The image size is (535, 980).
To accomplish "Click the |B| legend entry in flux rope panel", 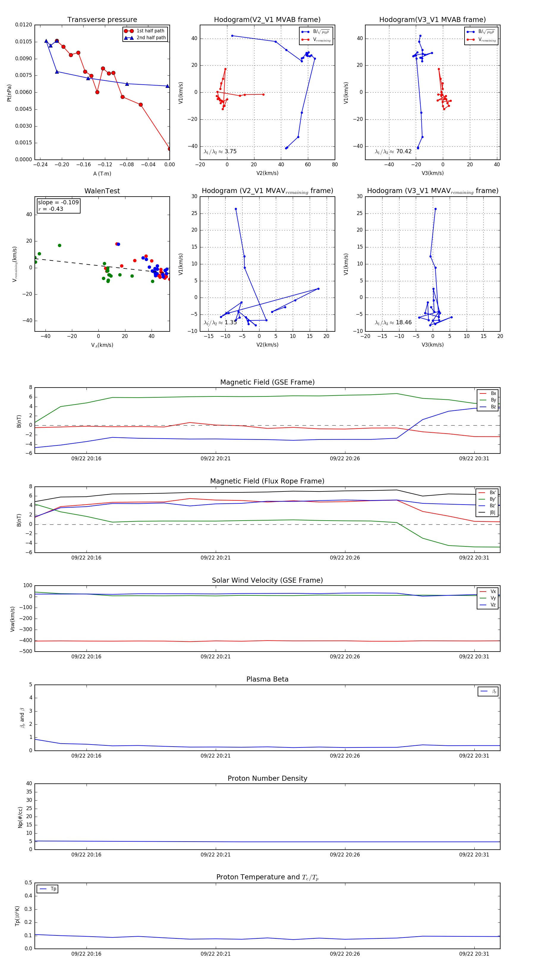I will point(487,513).
